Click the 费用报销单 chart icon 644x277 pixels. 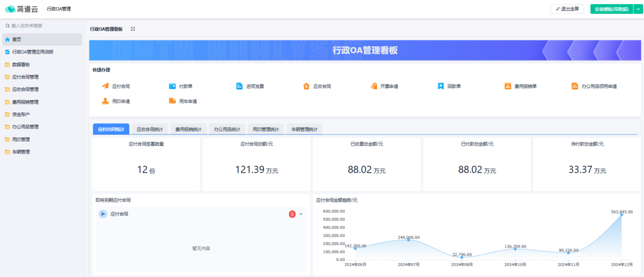tap(508, 86)
